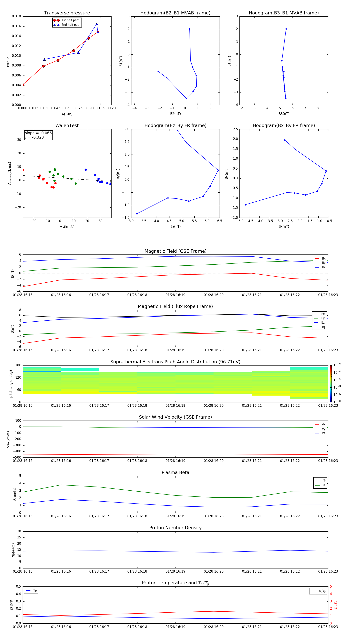Click the A(T·m) x-axis label
The height and width of the screenshot is (644, 351).
tap(67, 114)
